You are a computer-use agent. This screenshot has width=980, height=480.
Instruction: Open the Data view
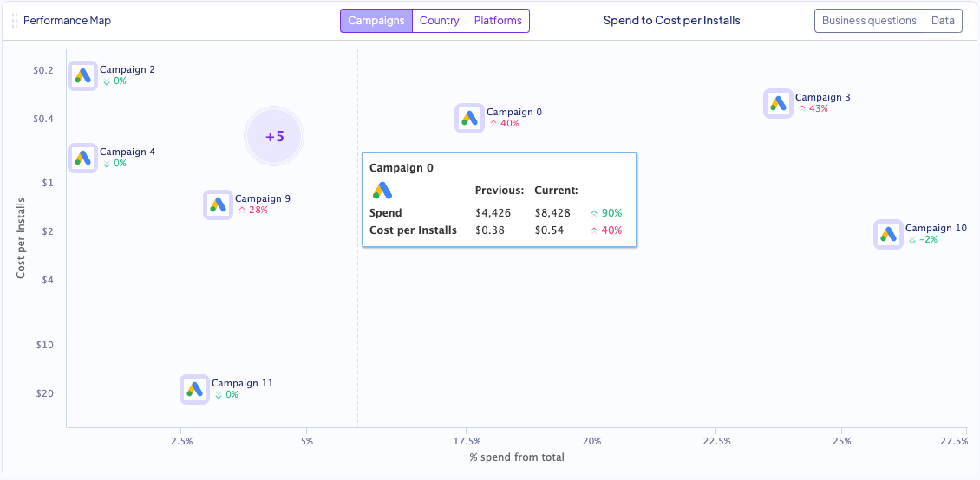[x=943, y=21]
